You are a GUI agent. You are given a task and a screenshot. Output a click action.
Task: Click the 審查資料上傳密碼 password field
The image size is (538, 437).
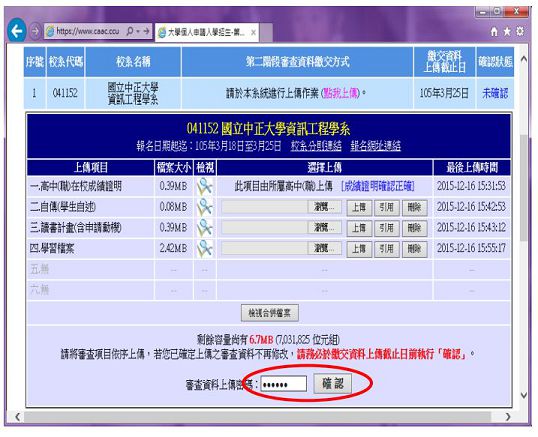click(x=284, y=384)
